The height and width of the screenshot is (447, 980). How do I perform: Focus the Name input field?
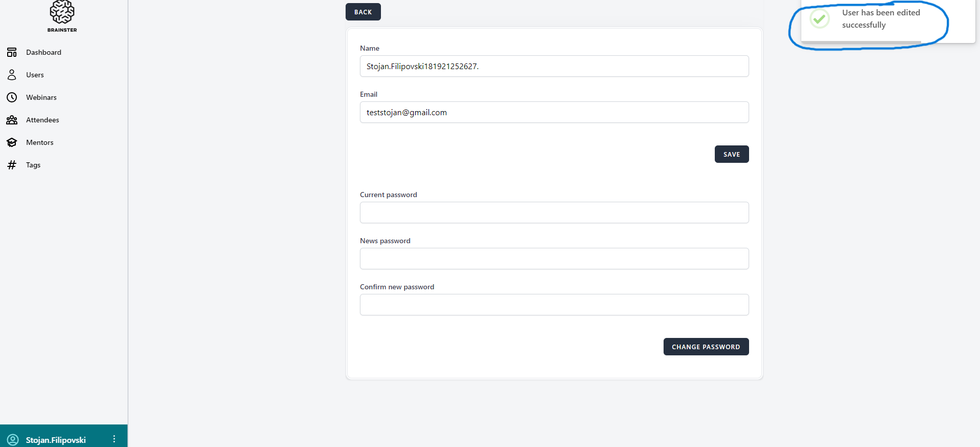[x=554, y=66]
